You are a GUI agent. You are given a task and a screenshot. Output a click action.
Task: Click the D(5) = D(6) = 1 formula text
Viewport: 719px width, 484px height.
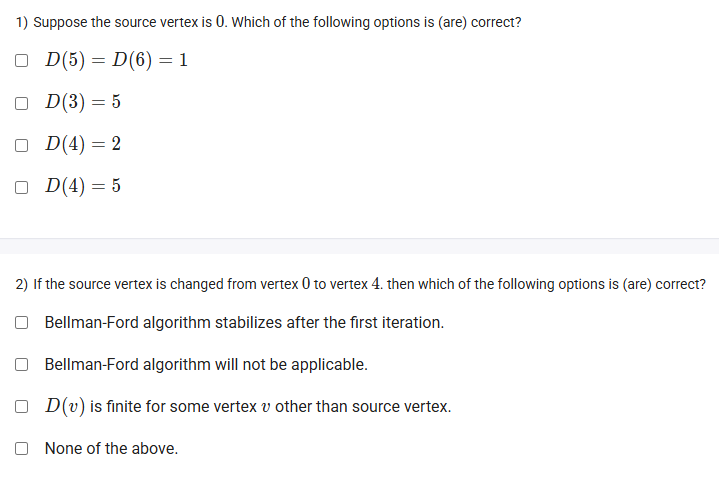point(116,60)
